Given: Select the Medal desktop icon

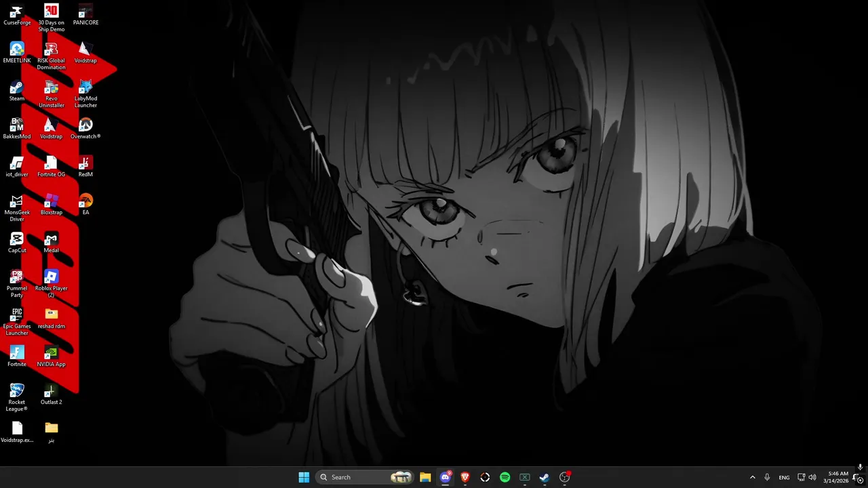Looking at the screenshot, I should 52,243.
